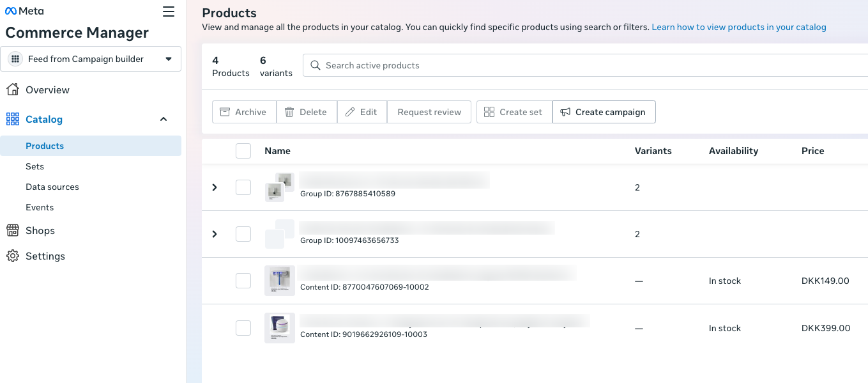868x383 pixels.
Task: Click the 6 variants count
Action: click(276, 66)
